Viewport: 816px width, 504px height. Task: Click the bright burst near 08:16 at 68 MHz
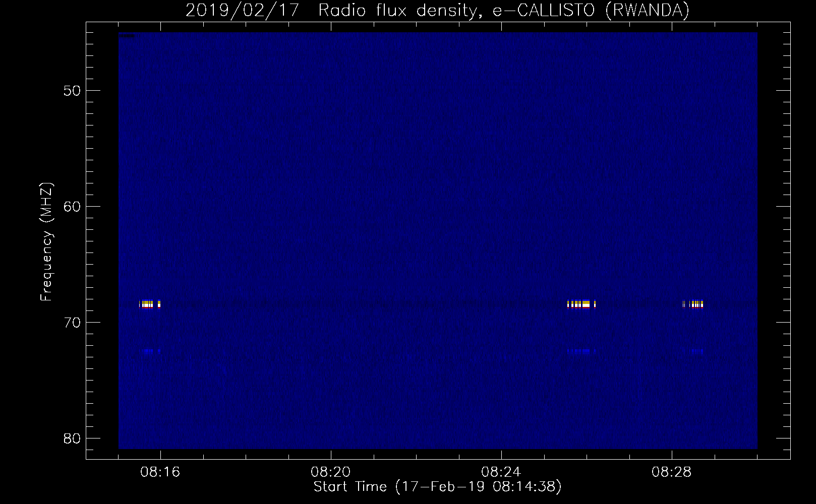point(150,304)
